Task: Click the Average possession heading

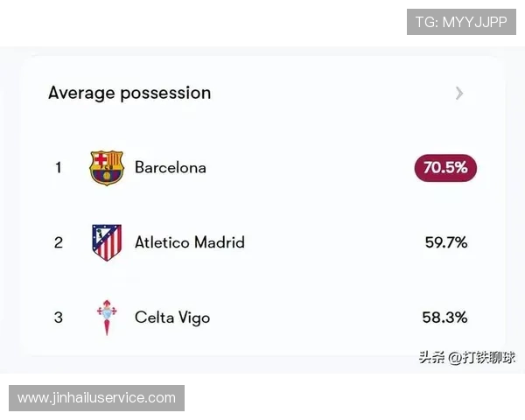Action: pyautogui.click(x=129, y=93)
